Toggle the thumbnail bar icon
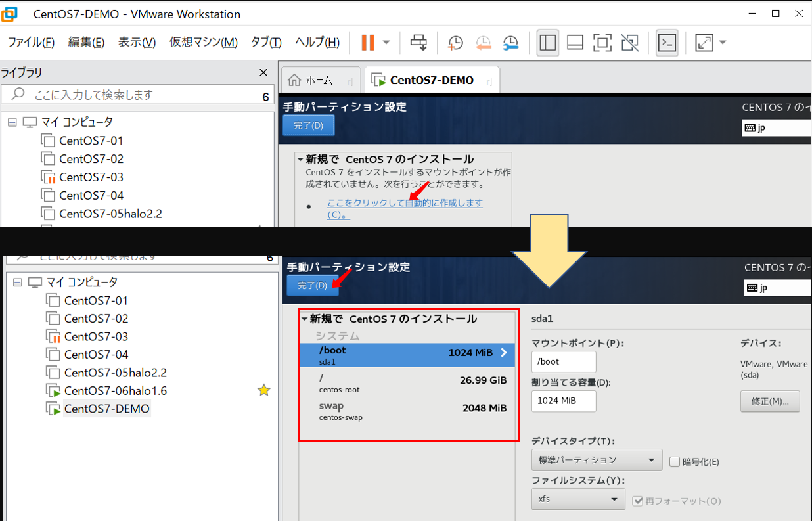The height and width of the screenshot is (521, 812). pyautogui.click(x=575, y=43)
